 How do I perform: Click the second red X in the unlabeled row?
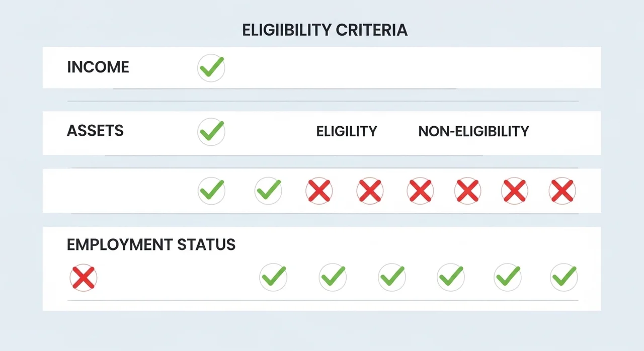coord(370,191)
